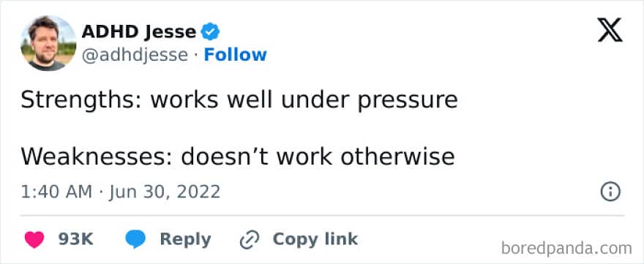The image size is (644, 264).
Task: Select the Copy link text
Action: tap(315, 239)
